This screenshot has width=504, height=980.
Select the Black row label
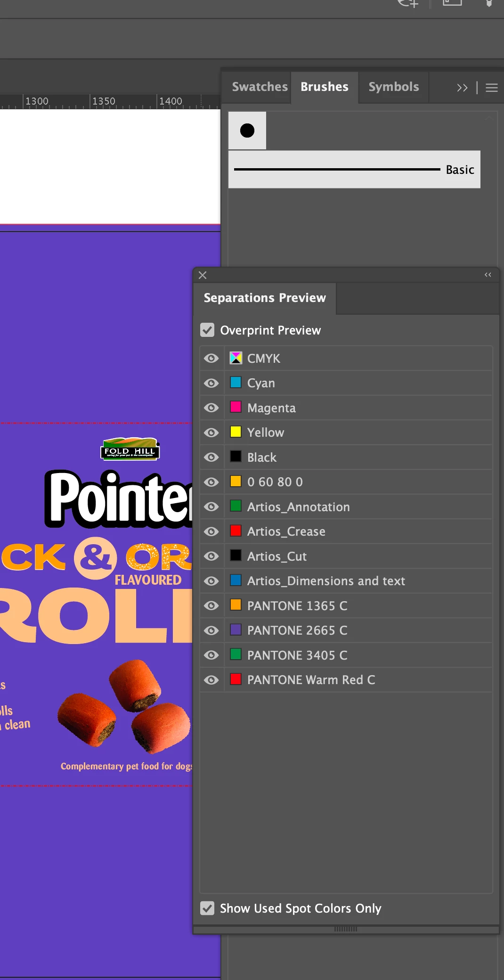(x=262, y=457)
